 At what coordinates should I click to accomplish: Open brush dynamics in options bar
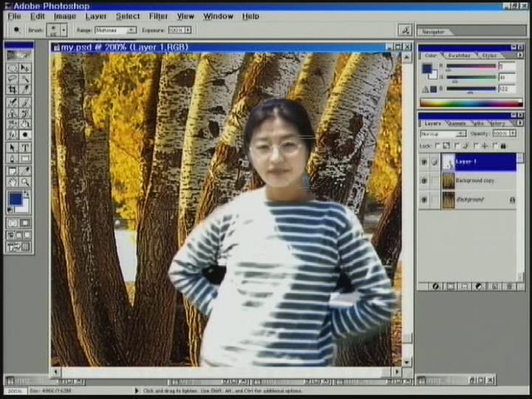pos(405,30)
